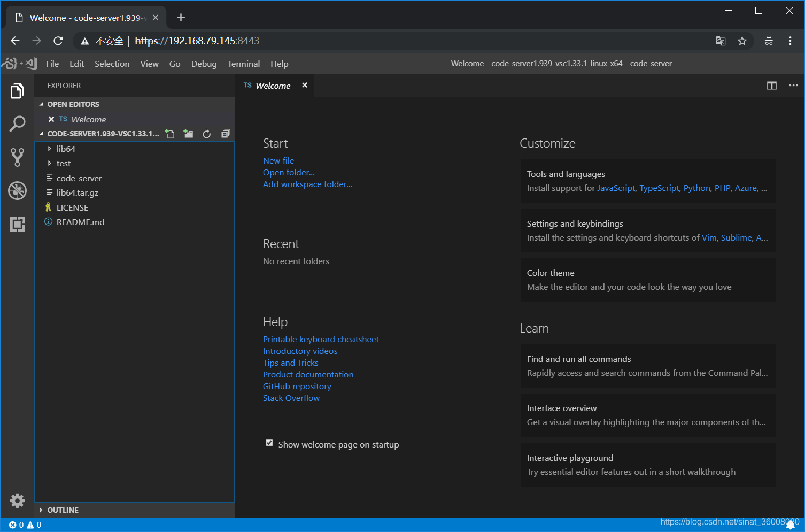The image size is (805, 532).
Task: Expand the Outline section
Action: coord(134,510)
